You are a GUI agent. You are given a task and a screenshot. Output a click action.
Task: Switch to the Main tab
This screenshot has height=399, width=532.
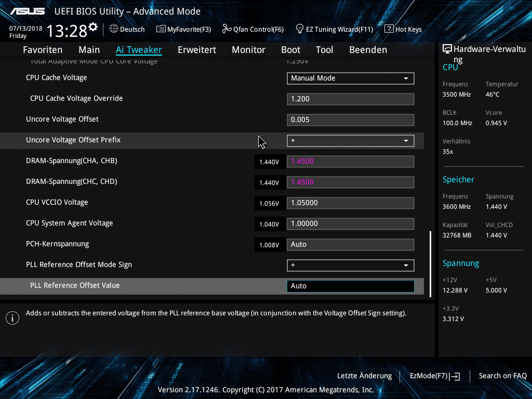89,50
